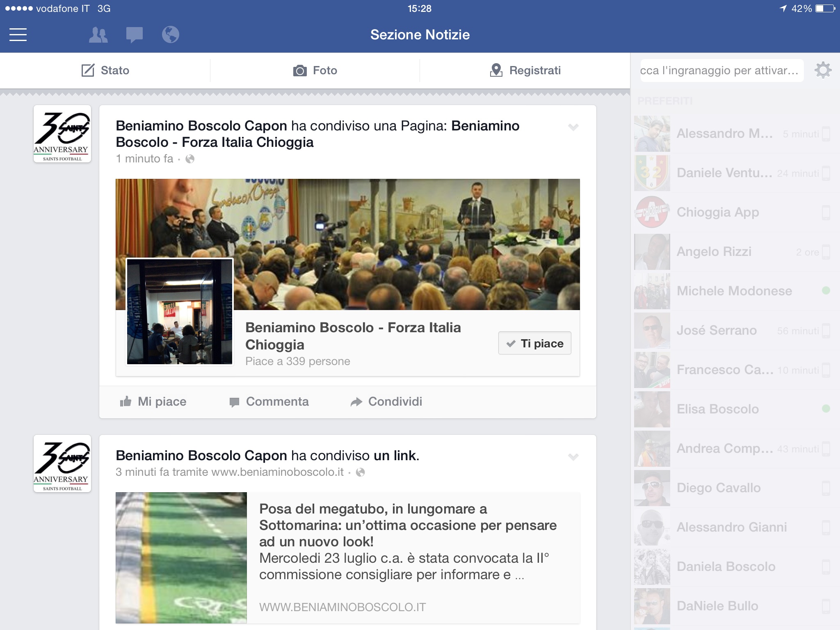This screenshot has width=840, height=630.
Task: Tap the Registrati check-in button
Action: click(525, 70)
